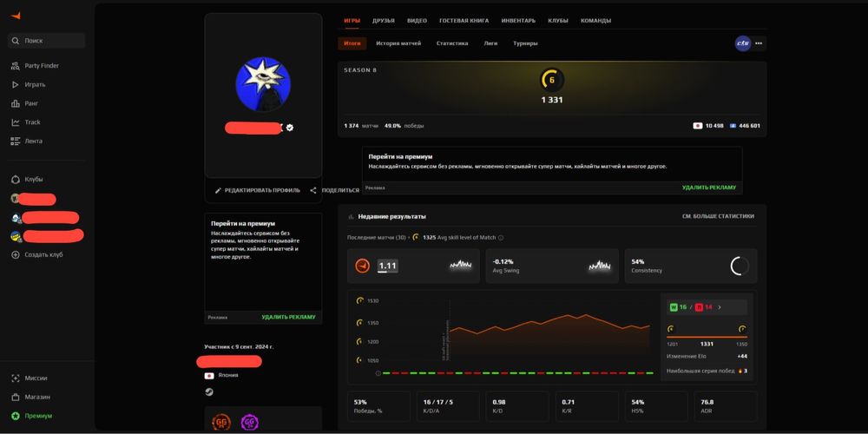Select История матчей sub-tab

click(x=398, y=43)
